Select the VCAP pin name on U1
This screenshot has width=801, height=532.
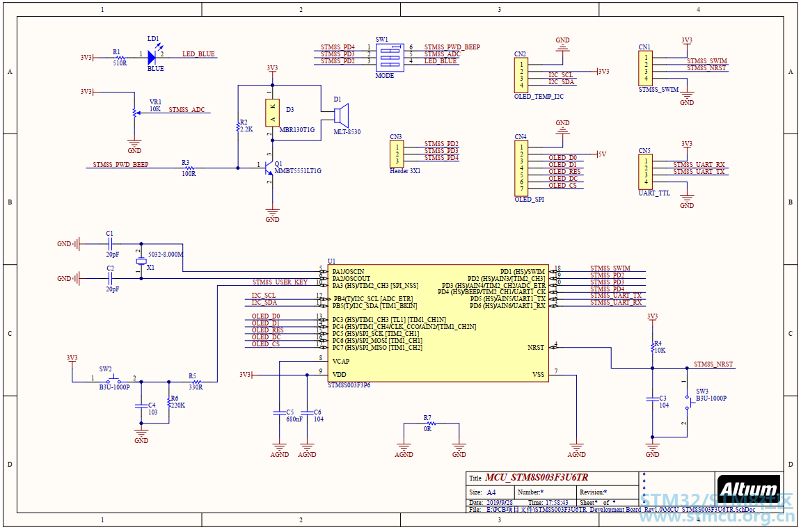click(x=341, y=362)
